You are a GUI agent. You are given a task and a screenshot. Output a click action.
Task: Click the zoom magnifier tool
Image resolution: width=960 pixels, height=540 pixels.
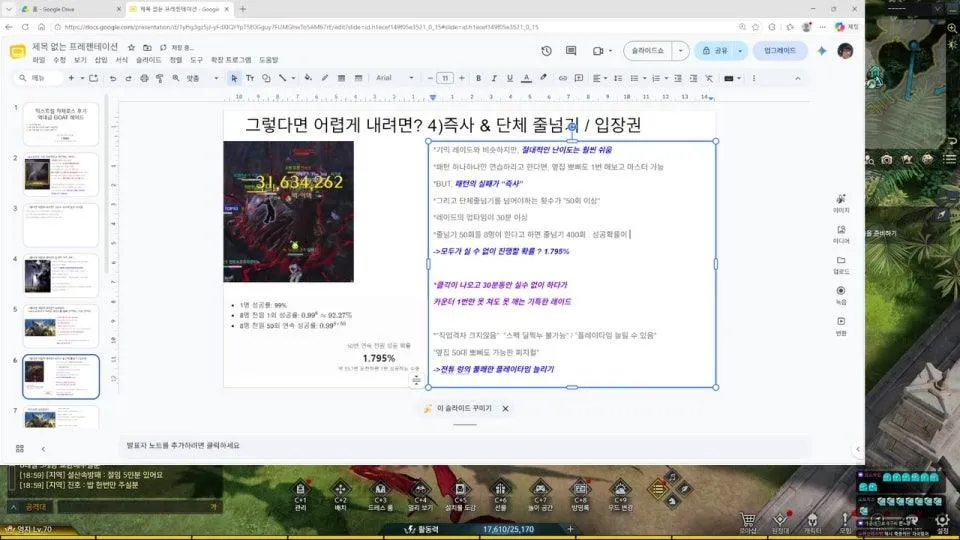(176, 78)
